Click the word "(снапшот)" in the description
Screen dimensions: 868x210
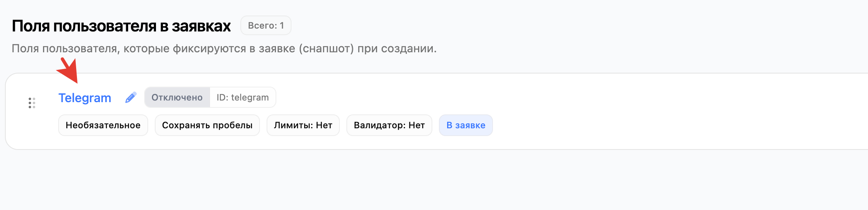[x=326, y=49]
